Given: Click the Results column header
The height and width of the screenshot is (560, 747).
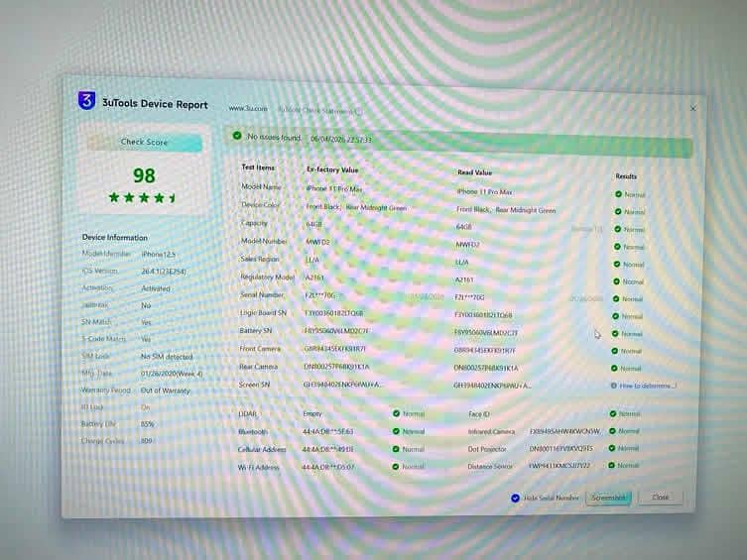Looking at the screenshot, I should point(626,176).
